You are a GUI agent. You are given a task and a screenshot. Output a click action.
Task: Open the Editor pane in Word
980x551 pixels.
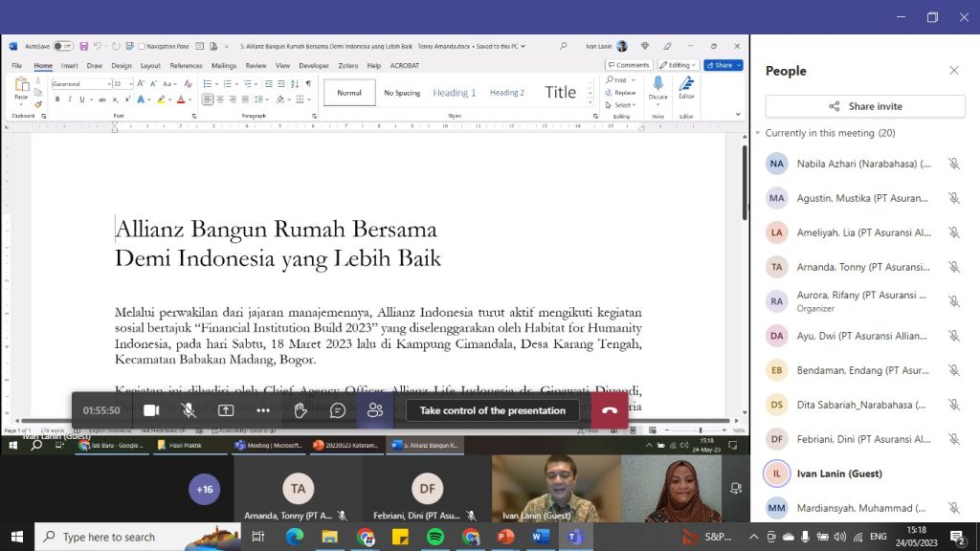coord(686,89)
